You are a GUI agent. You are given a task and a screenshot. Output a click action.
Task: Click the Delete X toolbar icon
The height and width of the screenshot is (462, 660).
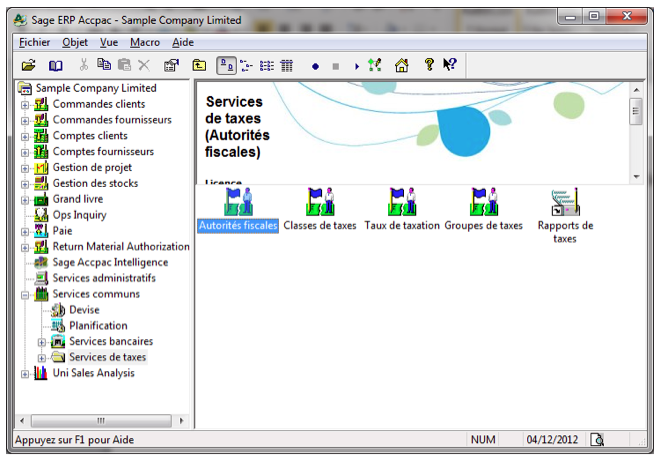click(x=144, y=65)
